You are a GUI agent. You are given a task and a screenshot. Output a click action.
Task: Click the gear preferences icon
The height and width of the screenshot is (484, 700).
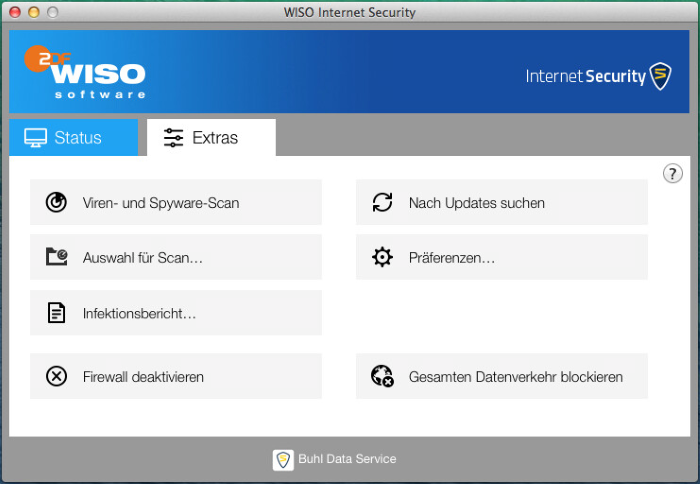pos(383,257)
